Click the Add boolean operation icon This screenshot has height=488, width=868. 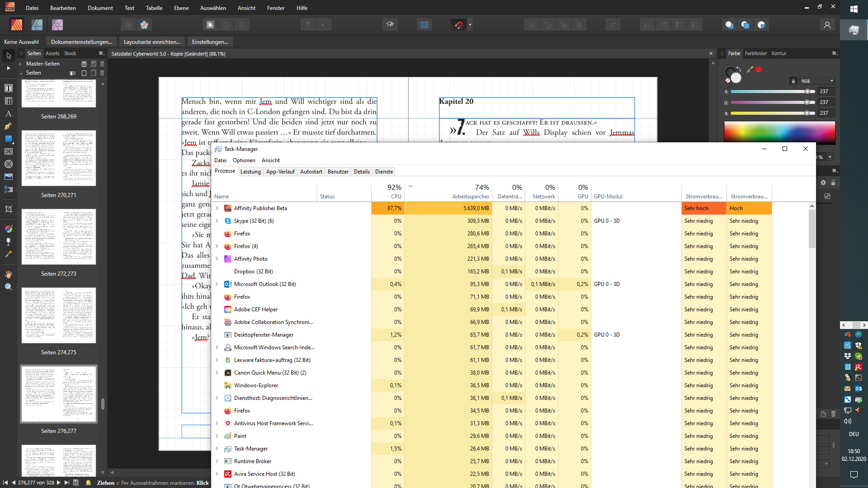point(729,25)
